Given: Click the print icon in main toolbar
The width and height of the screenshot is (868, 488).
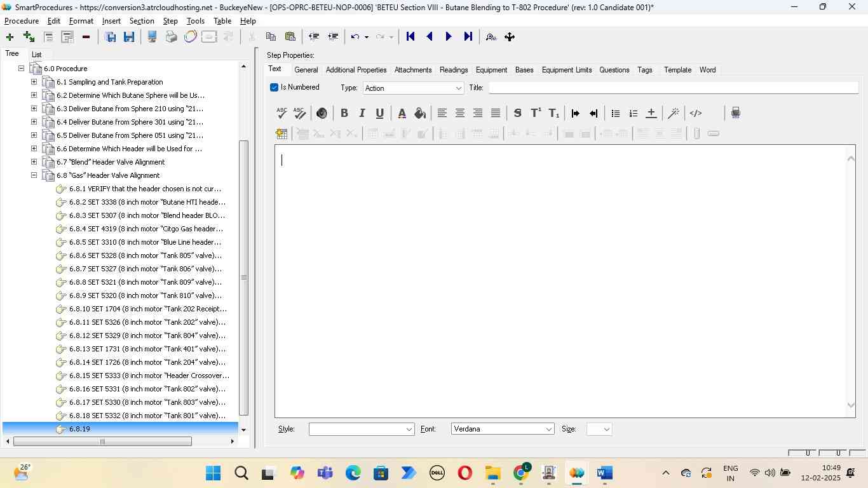Looking at the screenshot, I should tap(171, 37).
